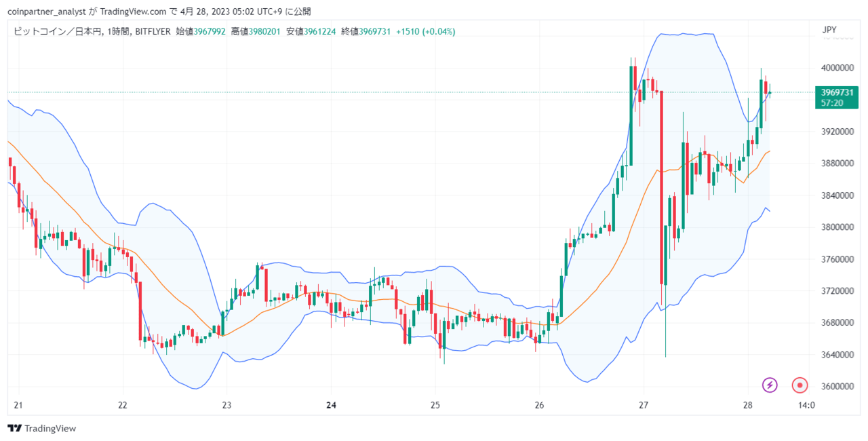This screenshot has height=441, width=868.
Task: Click the purple lightning bolt event icon
Action: pyautogui.click(x=770, y=385)
